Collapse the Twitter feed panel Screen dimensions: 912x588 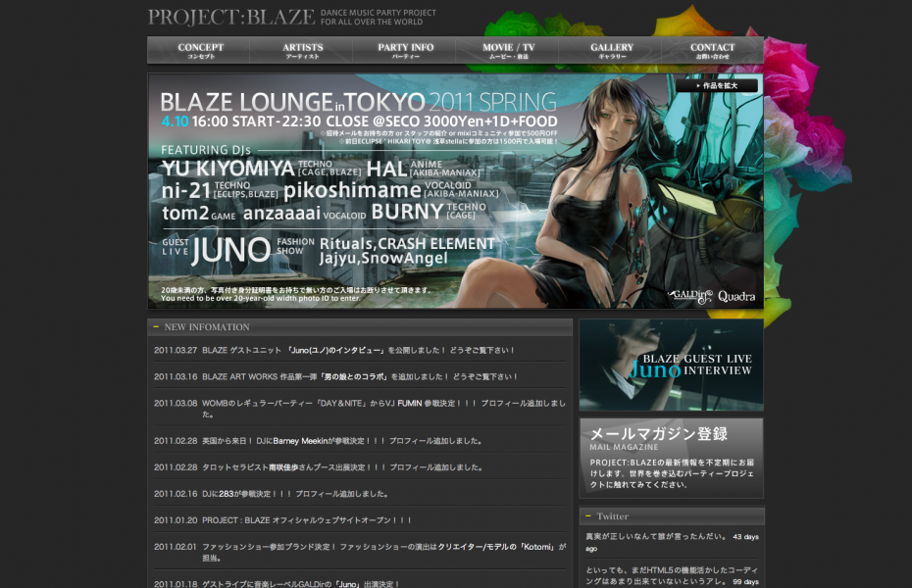(588, 515)
